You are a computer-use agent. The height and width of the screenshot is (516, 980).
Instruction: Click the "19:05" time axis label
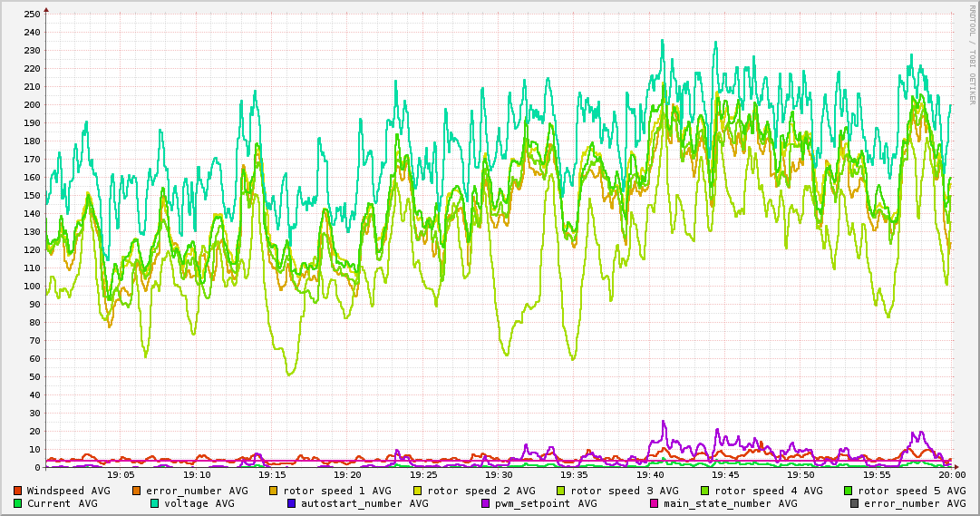tap(121, 475)
